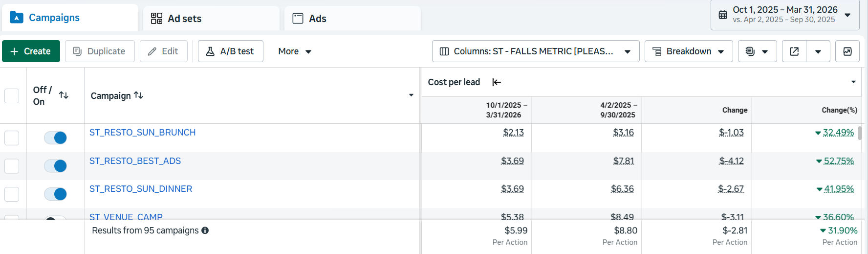
Task: Turn off ST_RESTO_BEST_ADS campaign toggle
Action: [x=55, y=166]
